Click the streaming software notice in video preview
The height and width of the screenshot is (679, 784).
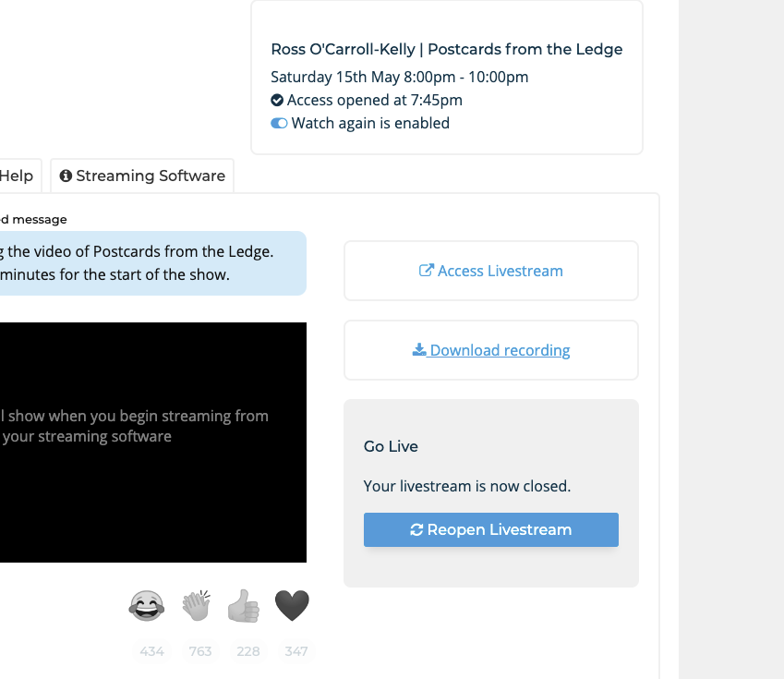[135, 426]
